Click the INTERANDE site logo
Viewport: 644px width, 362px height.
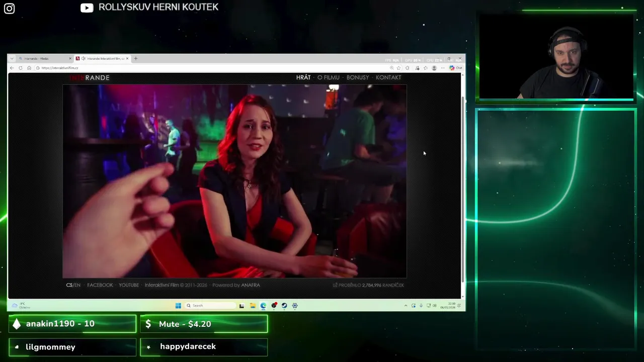[x=90, y=77]
